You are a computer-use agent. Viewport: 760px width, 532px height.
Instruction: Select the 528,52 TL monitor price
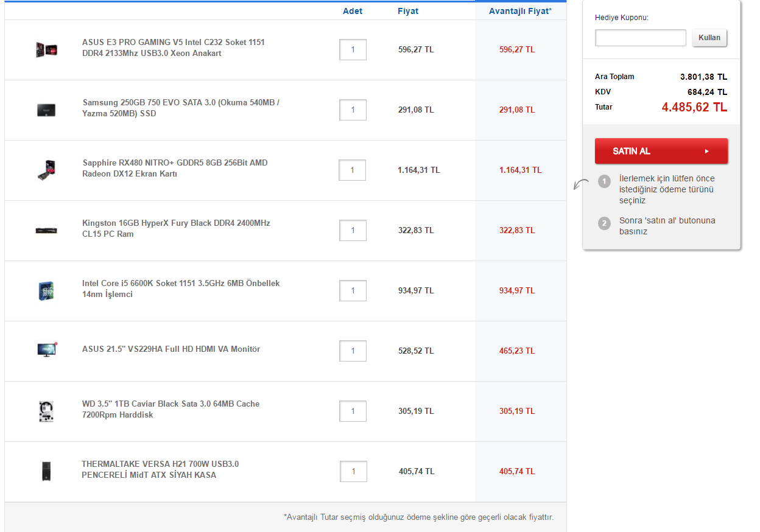[x=416, y=351]
